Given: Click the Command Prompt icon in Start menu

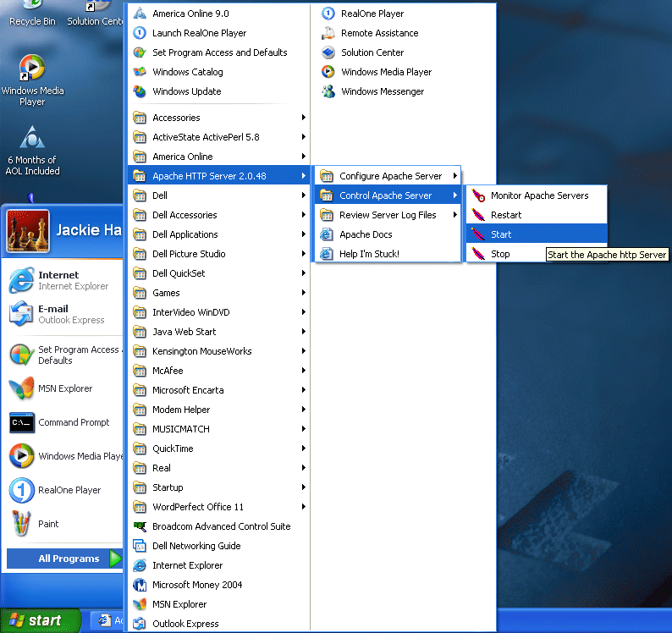Looking at the screenshot, I should click(22, 422).
